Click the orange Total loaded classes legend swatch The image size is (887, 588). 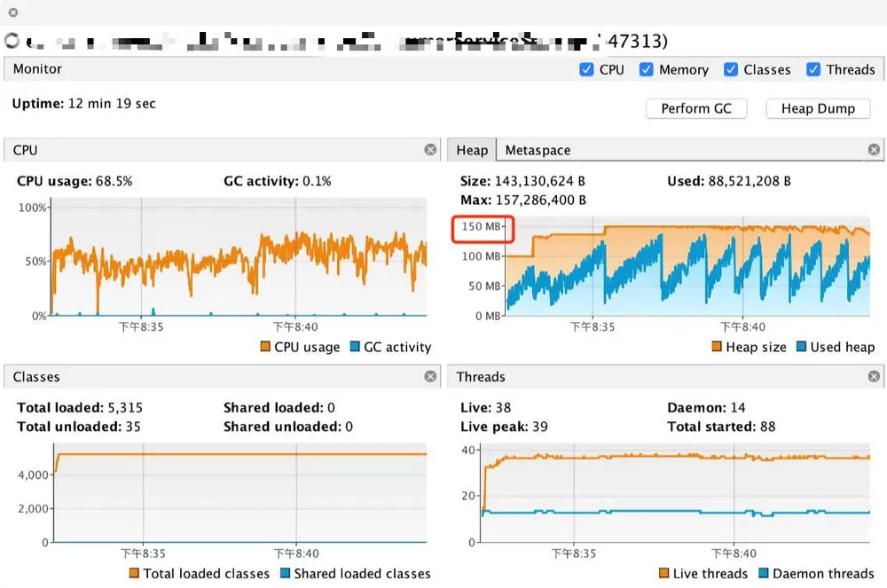pyautogui.click(x=134, y=573)
